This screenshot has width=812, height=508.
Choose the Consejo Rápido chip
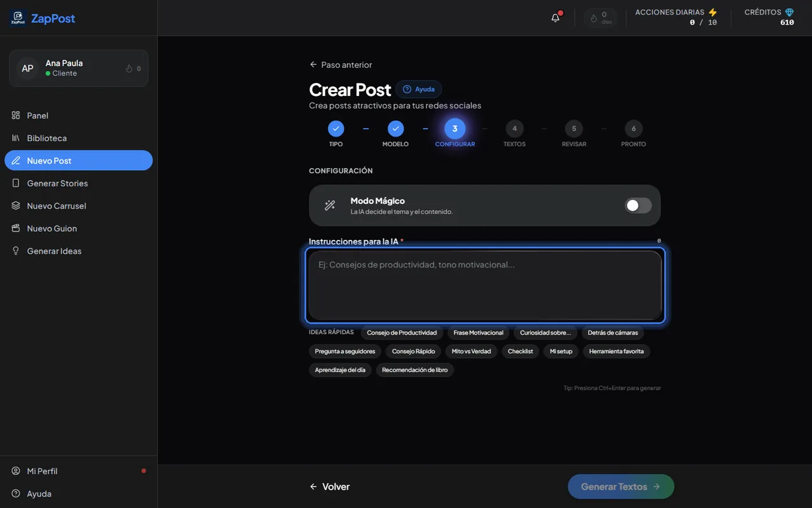[414, 351]
